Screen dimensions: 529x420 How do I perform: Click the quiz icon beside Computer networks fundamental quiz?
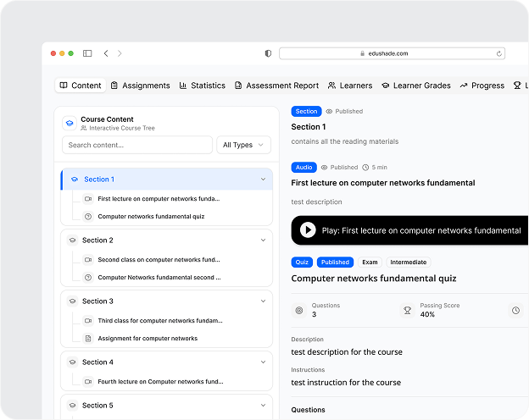click(88, 216)
